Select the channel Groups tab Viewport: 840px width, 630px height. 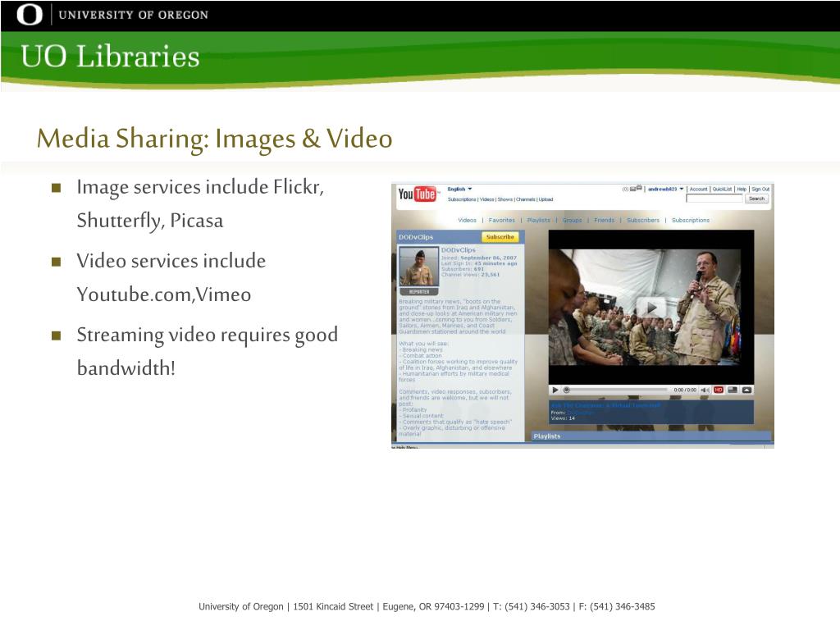tap(572, 220)
